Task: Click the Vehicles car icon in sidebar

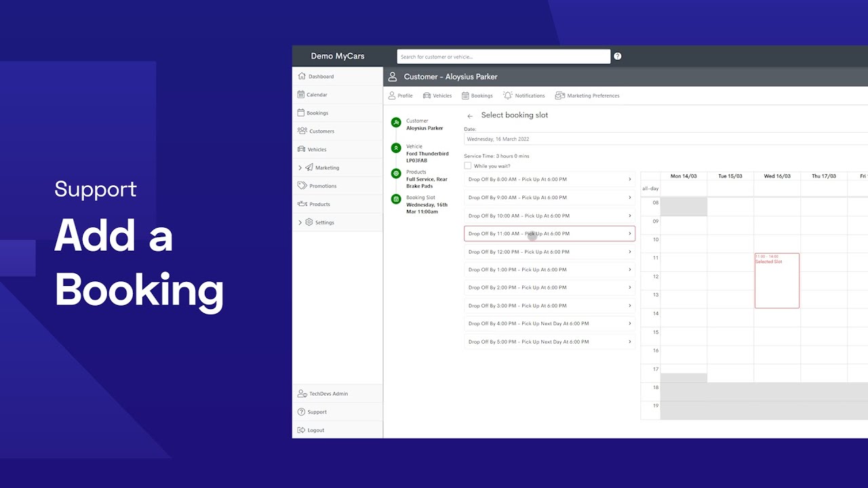Action: (302, 149)
